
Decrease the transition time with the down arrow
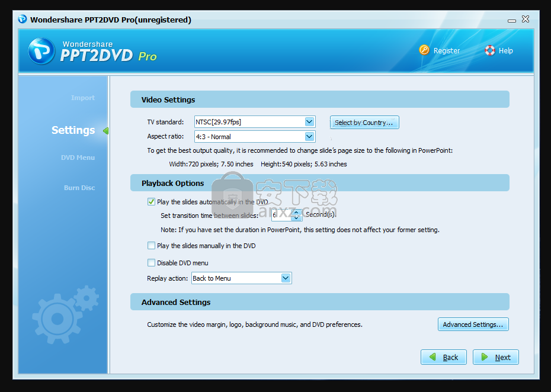tap(297, 218)
